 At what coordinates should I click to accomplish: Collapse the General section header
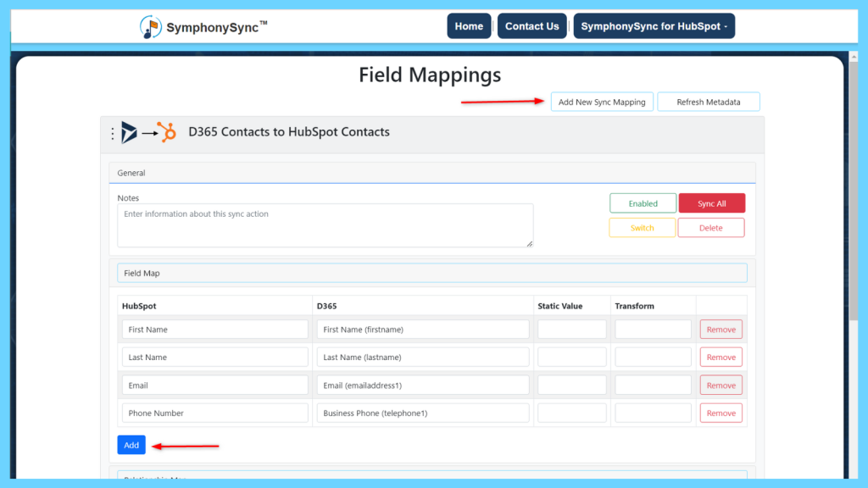click(x=432, y=173)
